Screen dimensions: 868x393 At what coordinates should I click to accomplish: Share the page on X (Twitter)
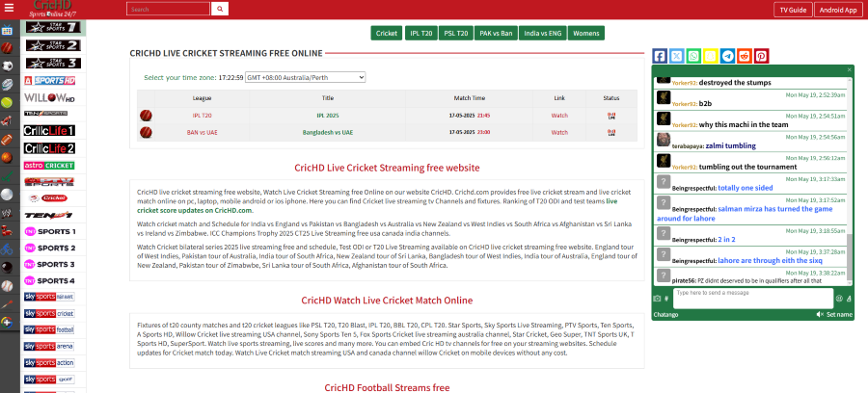tap(676, 56)
